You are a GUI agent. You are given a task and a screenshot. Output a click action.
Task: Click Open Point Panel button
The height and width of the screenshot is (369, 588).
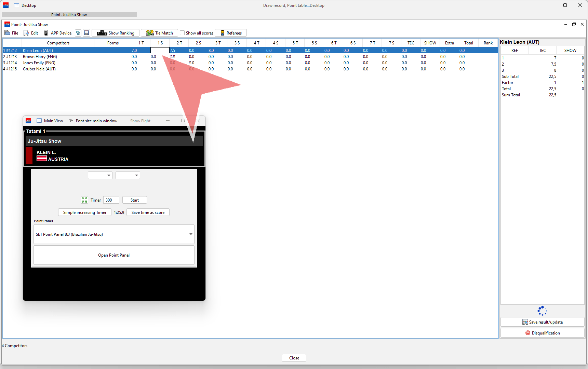tap(114, 255)
